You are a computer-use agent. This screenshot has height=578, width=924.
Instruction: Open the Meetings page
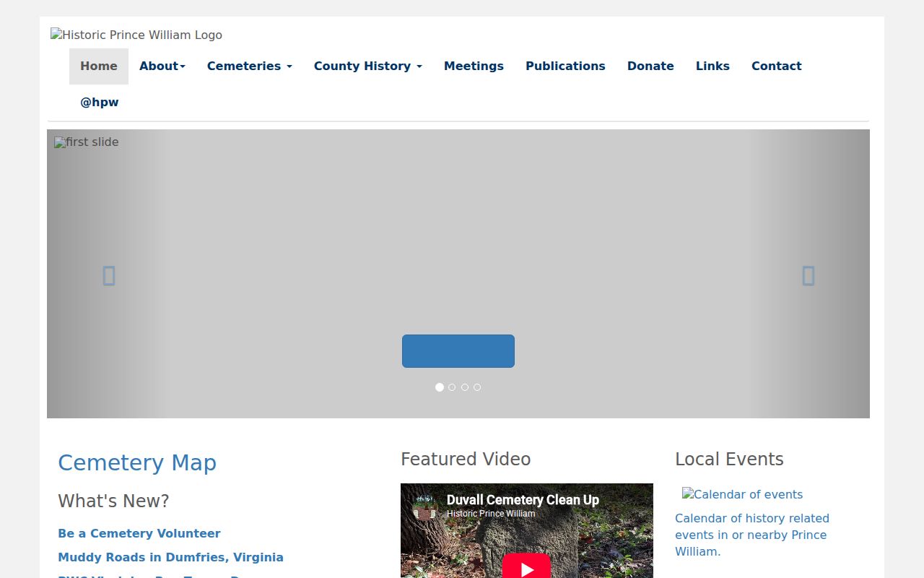coord(474,66)
